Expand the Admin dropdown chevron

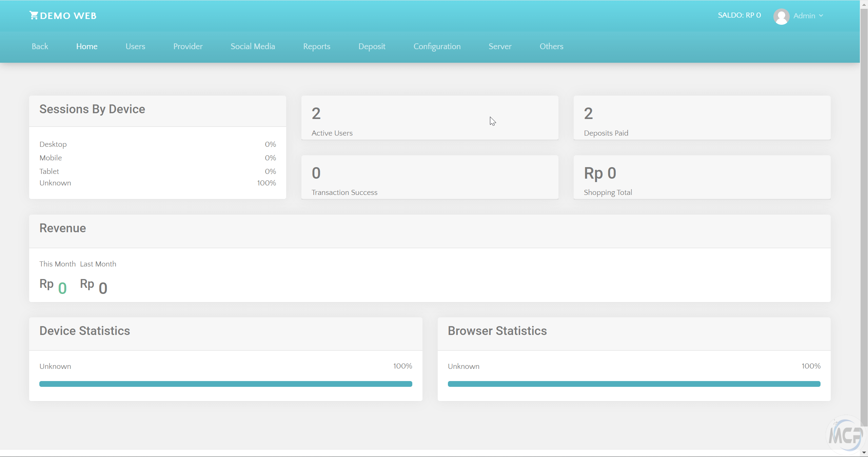tap(821, 16)
